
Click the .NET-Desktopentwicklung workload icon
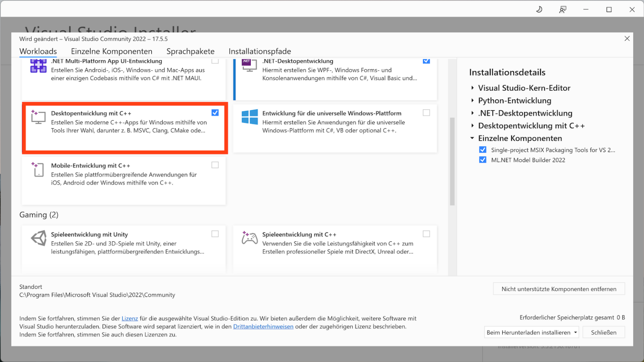coord(249,65)
